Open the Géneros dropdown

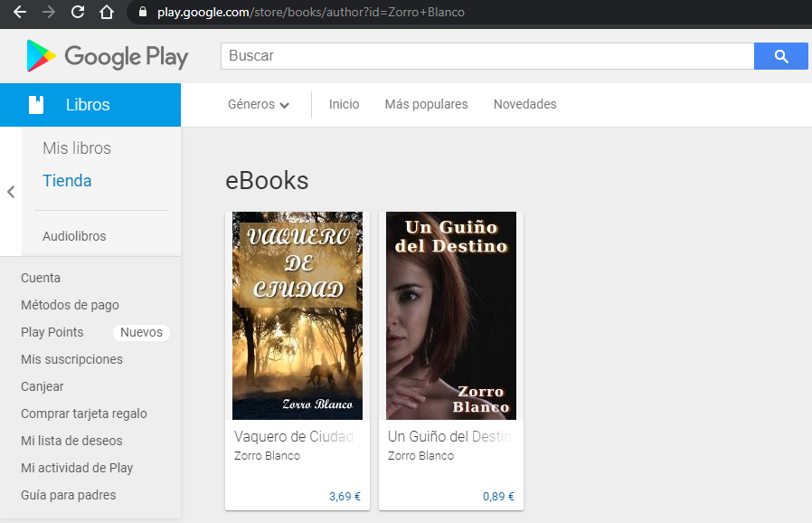(x=258, y=104)
